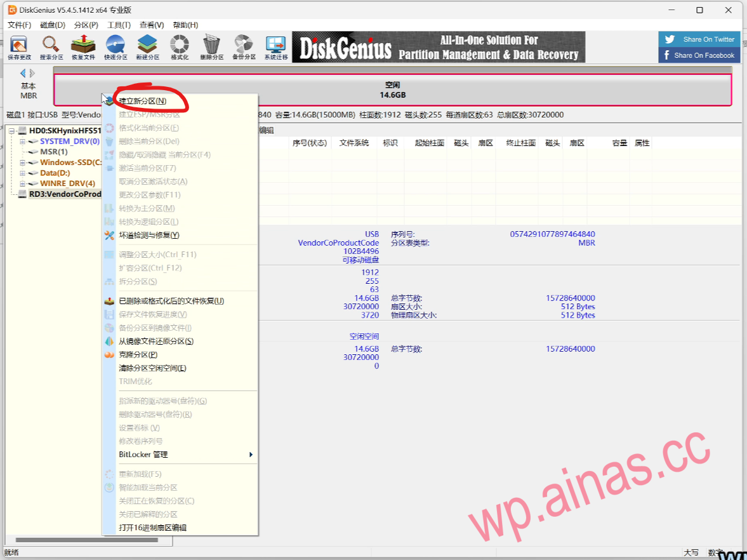
Task: Open the BitLocker 管理 submenu
Action: tap(181, 455)
